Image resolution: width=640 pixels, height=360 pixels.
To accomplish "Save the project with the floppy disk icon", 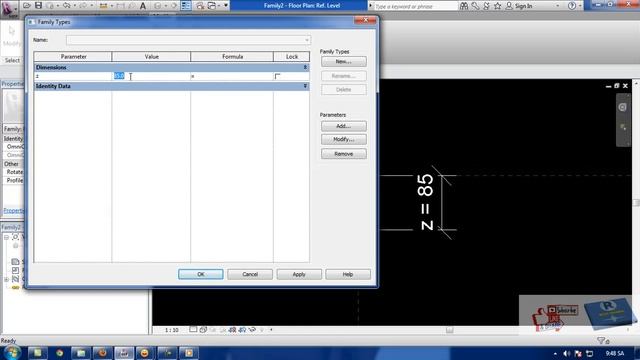I will coord(38,6).
